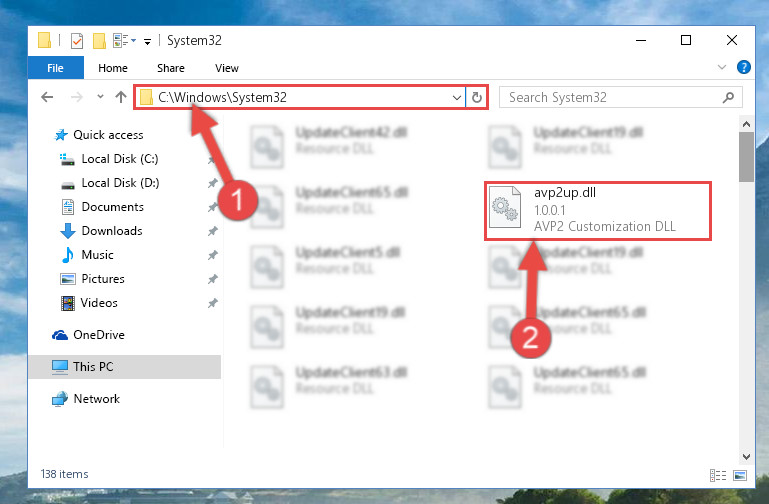
Task: Open Downloads in the sidebar
Action: 112,231
